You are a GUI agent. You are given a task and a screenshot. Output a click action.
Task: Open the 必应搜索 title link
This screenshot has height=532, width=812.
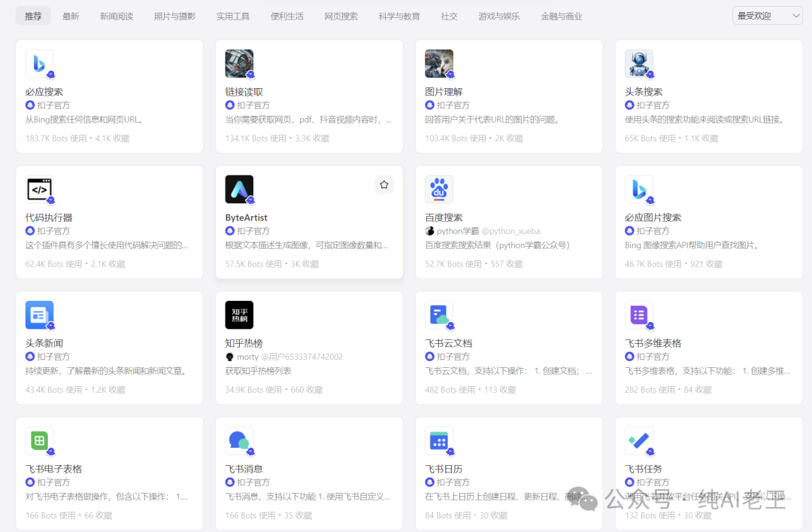44,92
